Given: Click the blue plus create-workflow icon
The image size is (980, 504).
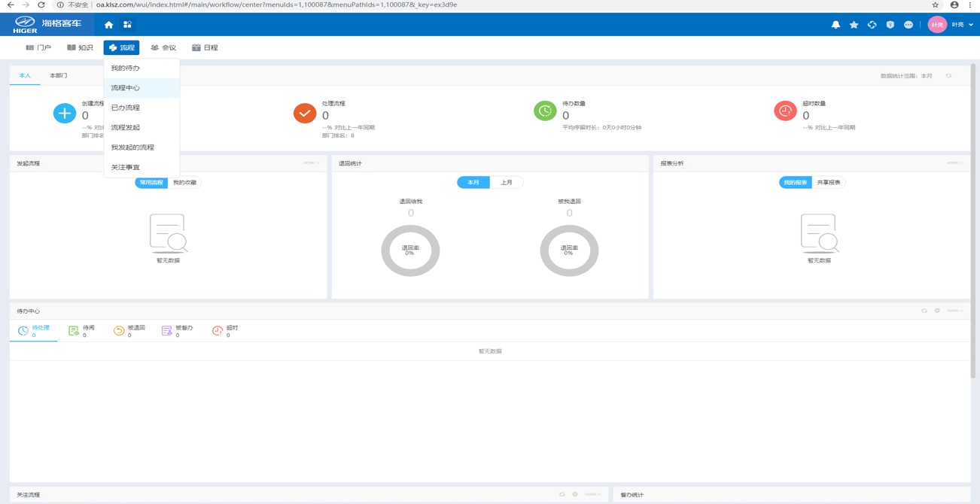Looking at the screenshot, I should (x=65, y=113).
